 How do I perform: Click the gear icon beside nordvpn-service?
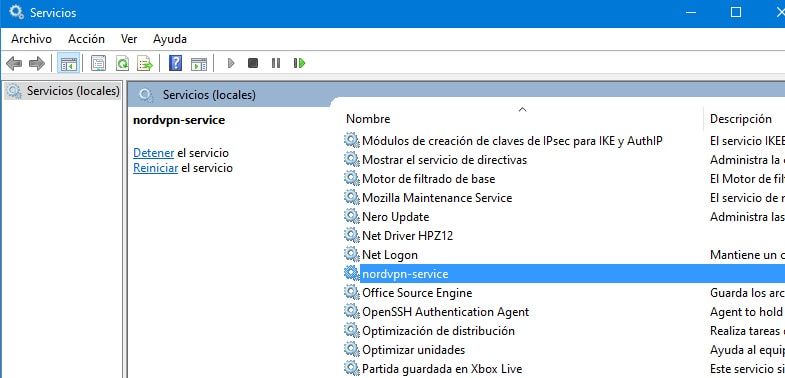tap(352, 273)
